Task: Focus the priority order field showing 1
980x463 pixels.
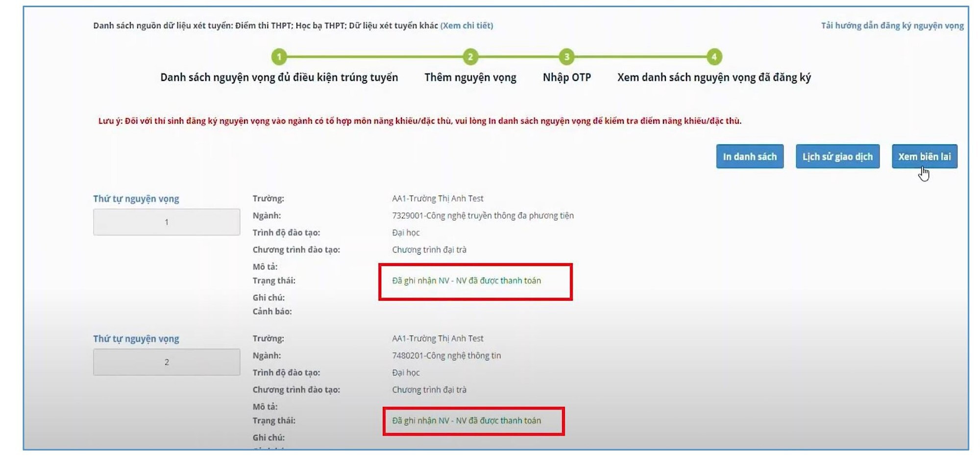Action: click(167, 222)
